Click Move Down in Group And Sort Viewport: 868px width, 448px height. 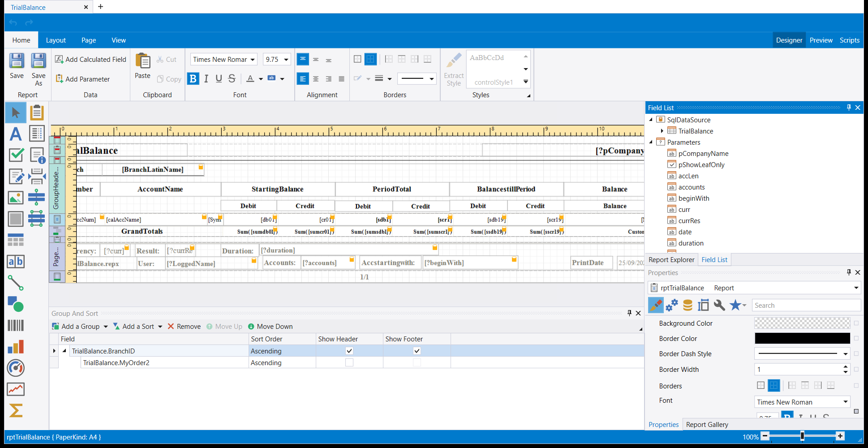tap(271, 327)
